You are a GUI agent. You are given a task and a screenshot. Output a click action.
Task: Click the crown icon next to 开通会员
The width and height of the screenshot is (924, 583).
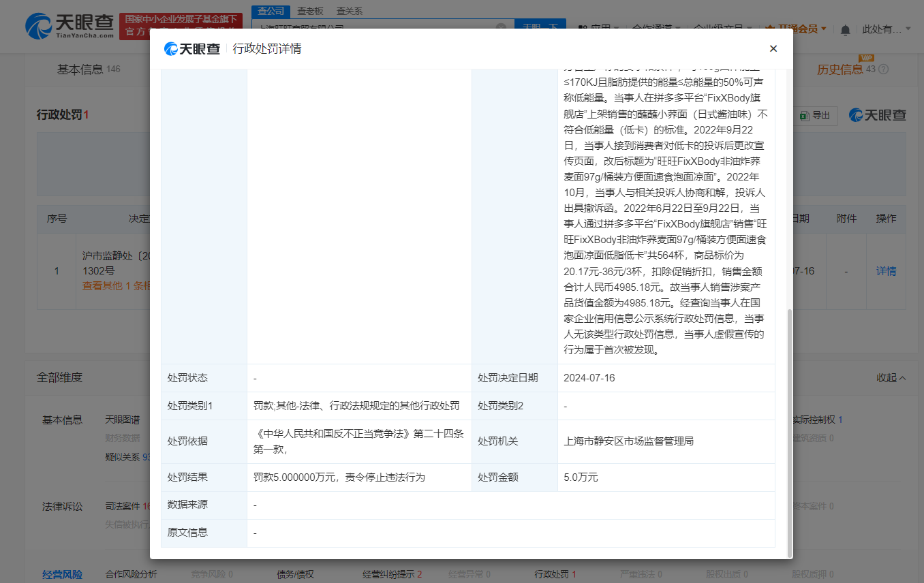[769, 28]
